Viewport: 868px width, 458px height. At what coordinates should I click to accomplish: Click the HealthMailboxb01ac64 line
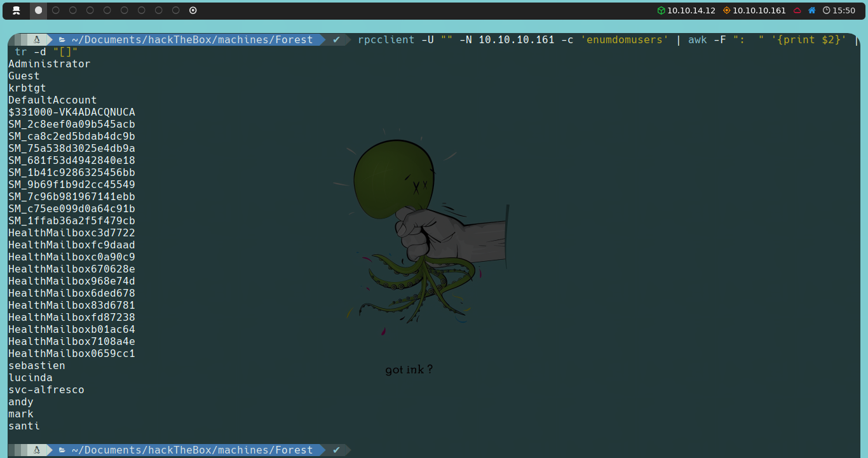pos(72,329)
